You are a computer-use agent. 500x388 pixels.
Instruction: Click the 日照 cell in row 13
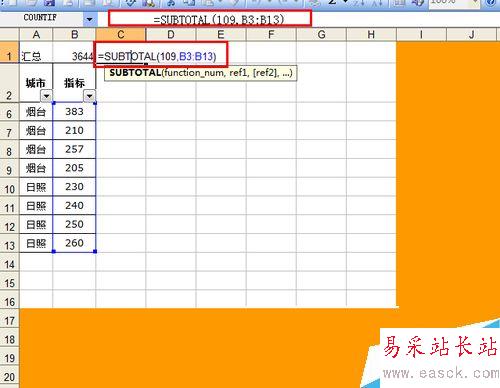coord(36,243)
